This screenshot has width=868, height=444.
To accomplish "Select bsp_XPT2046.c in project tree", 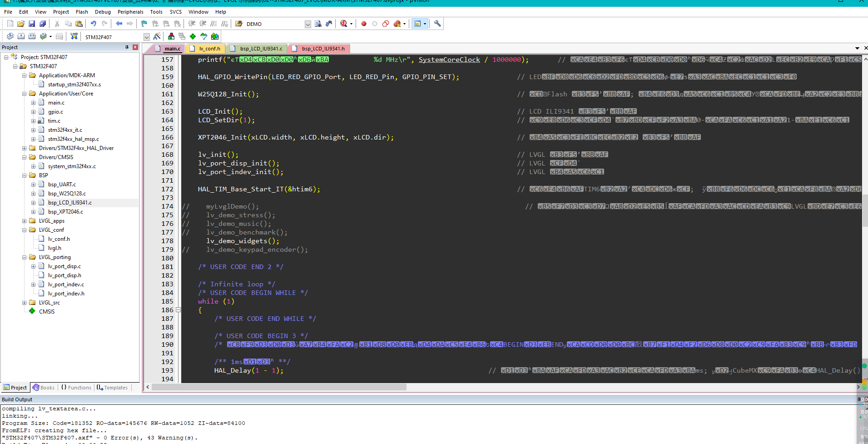I will (65, 212).
